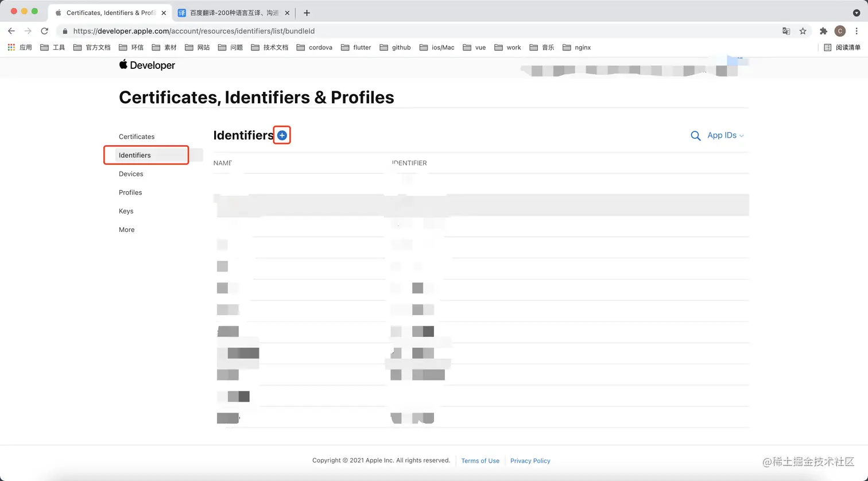
Task: Click the translate page icon
Action: coord(786,31)
